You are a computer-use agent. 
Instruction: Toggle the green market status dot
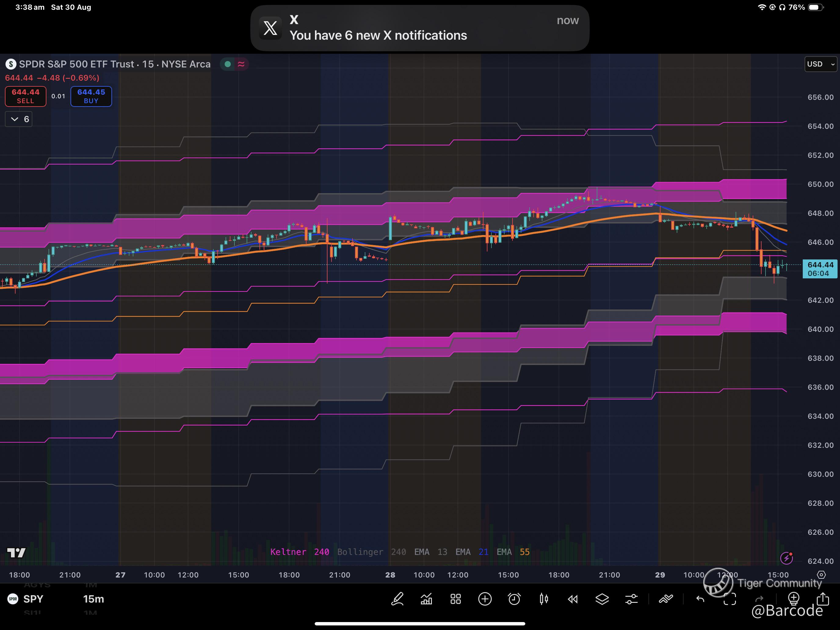click(228, 64)
